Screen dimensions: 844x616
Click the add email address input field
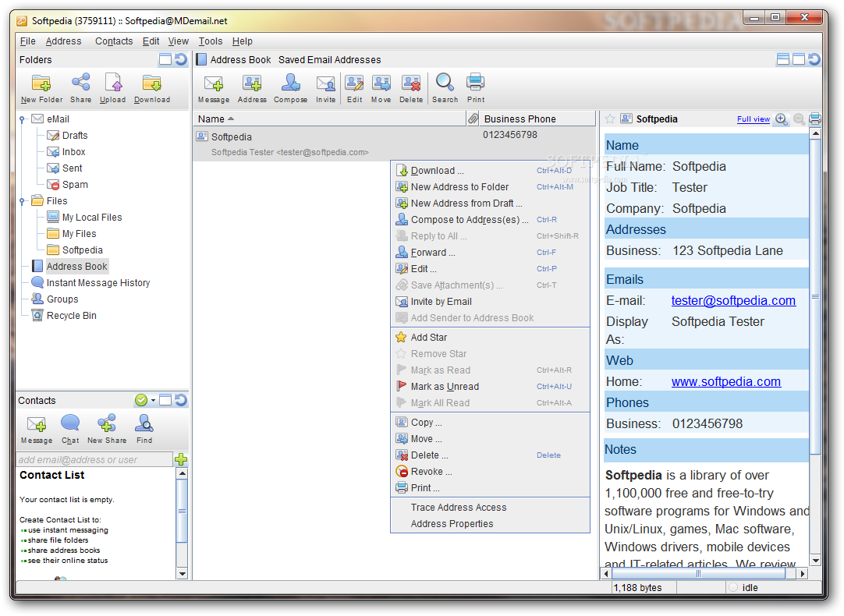(x=94, y=459)
